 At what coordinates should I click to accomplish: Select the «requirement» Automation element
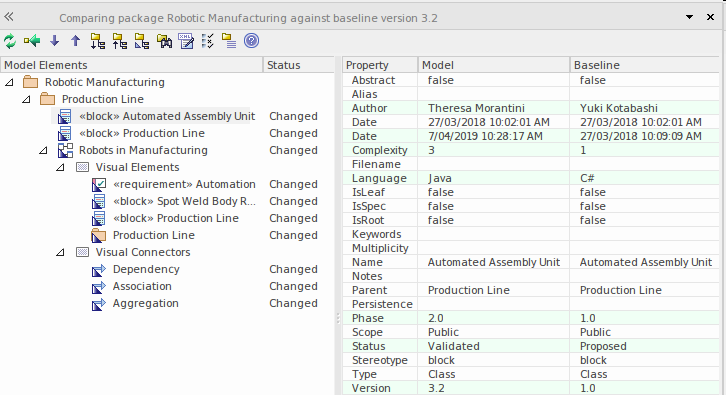coord(184,184)
